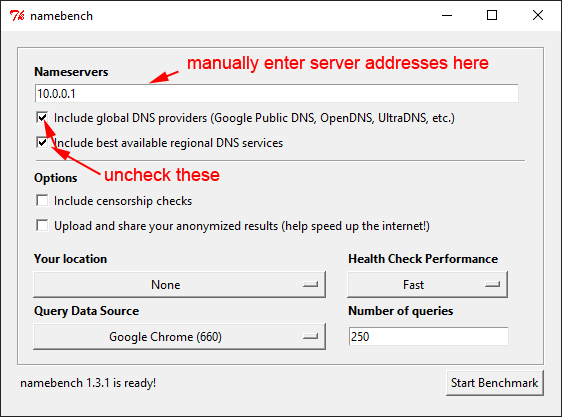
Task: Click the None location indicator arrow
Action: coord(310,284)
